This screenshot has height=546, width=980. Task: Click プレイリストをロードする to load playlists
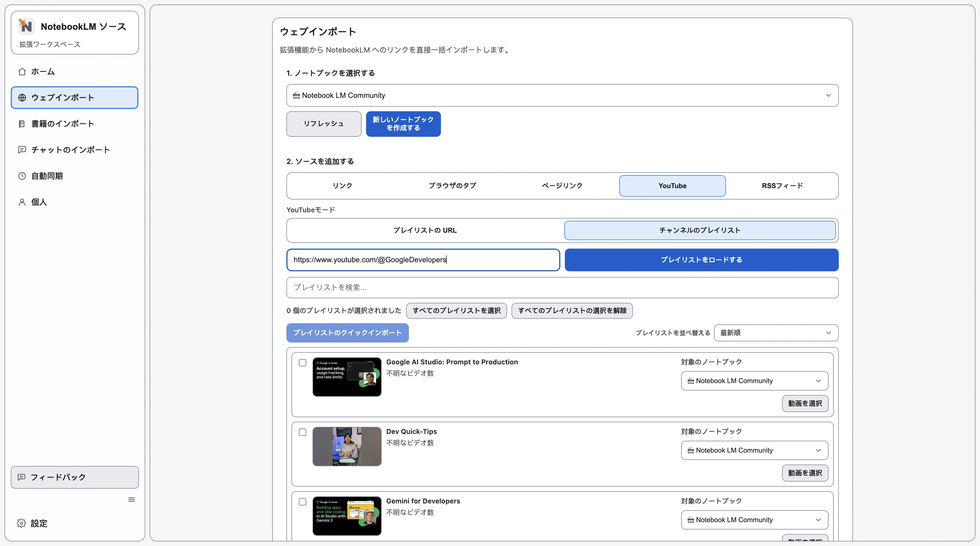click(701, 260)
